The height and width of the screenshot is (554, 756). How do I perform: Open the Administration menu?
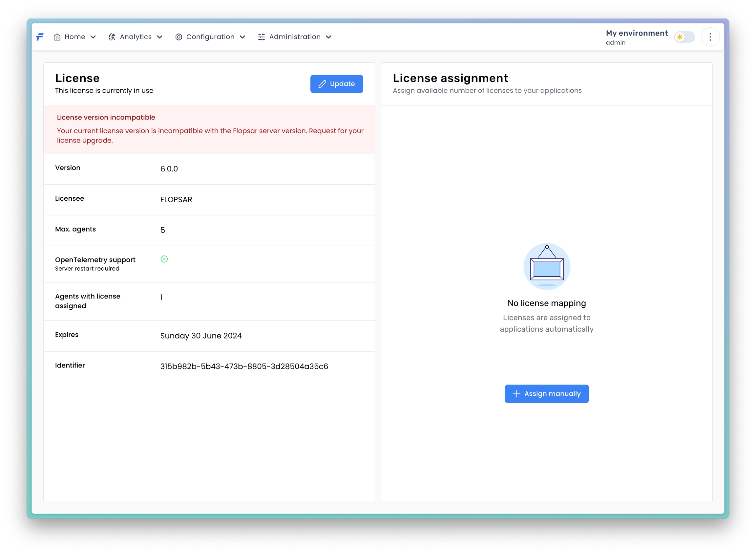[295, 37]
